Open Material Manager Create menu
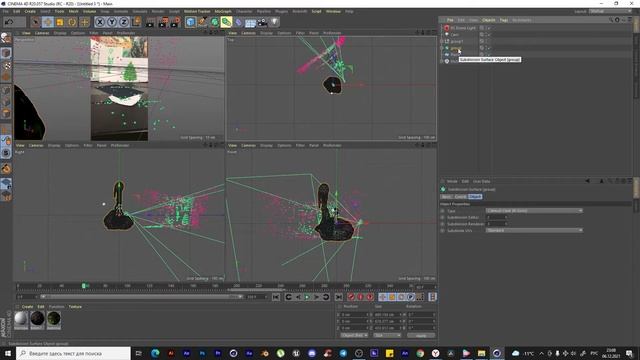The height and width of the screenshot is (360, 640). point(27,307)
